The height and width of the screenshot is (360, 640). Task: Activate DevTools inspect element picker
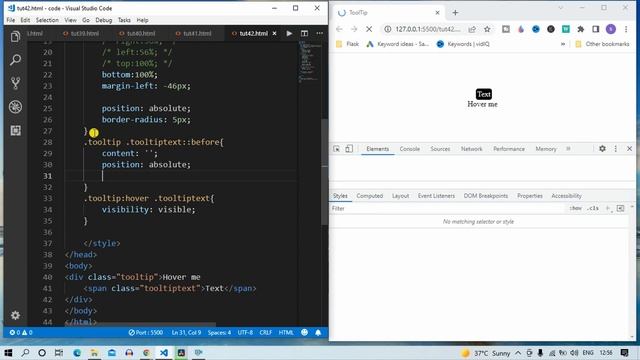pos(336,149)
